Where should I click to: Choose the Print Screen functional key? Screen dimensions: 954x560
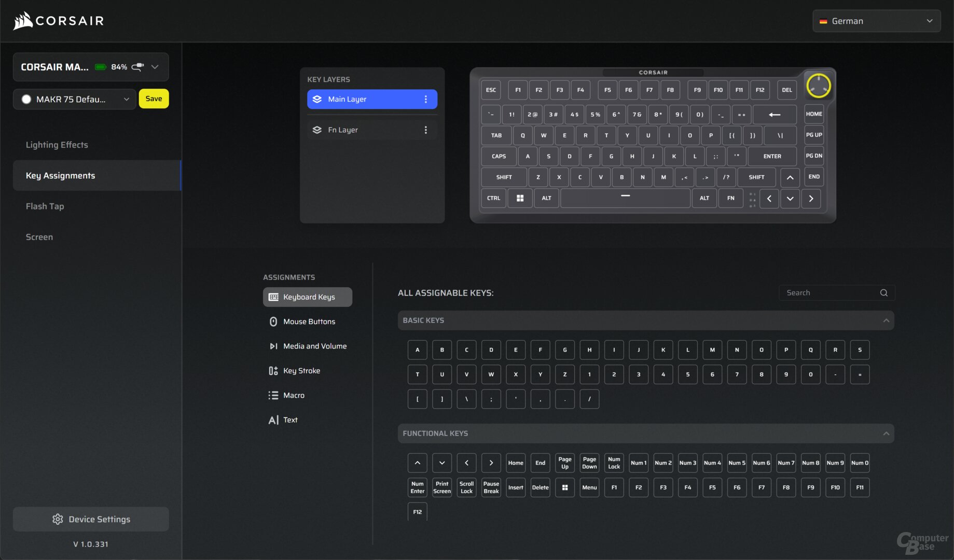[442, 487]
